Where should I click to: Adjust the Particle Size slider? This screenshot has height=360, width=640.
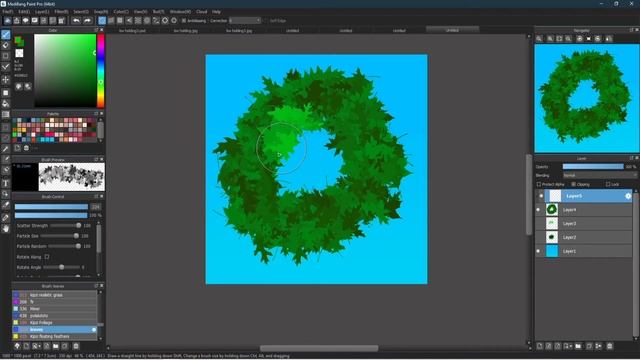tap(59, 236)
